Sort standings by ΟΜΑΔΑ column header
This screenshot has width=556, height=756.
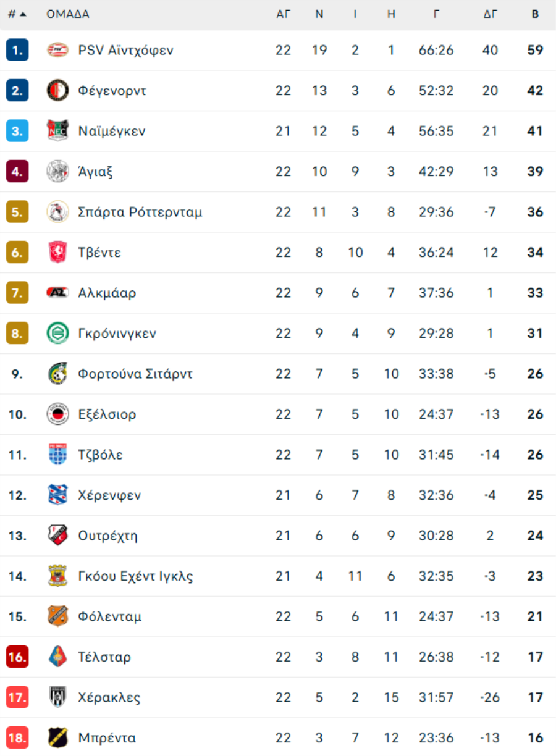tap(68, 14)
